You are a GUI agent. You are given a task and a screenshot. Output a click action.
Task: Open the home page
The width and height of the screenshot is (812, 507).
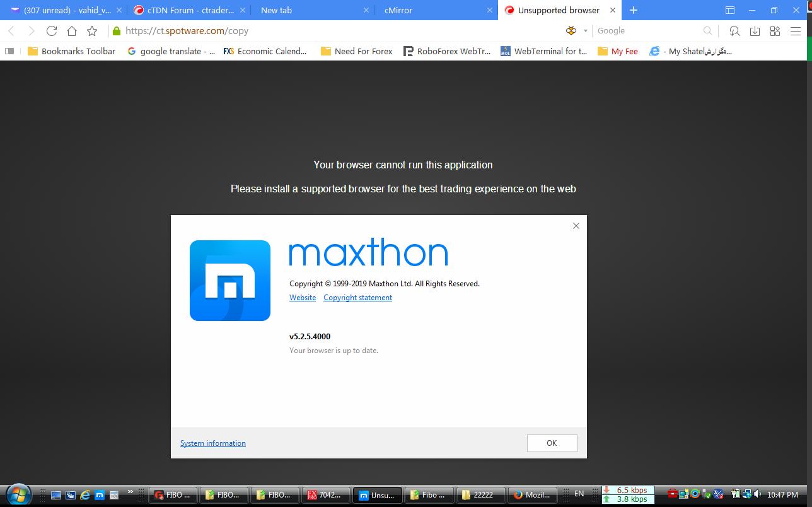72,31
